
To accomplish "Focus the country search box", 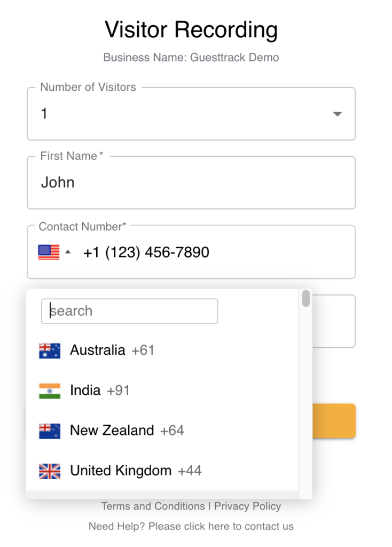I will pos(129,311).
